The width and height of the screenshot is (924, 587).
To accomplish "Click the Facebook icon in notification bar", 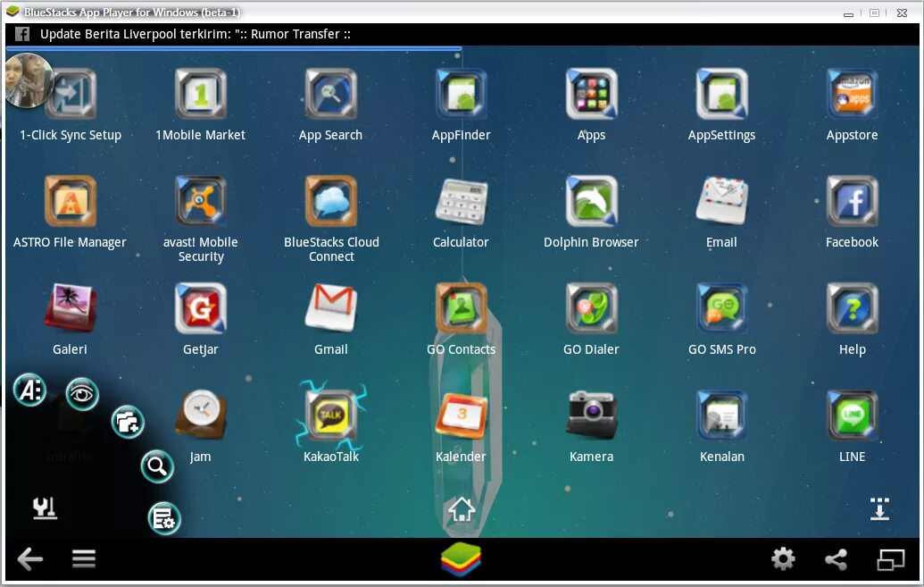I will tap(21, 34).
